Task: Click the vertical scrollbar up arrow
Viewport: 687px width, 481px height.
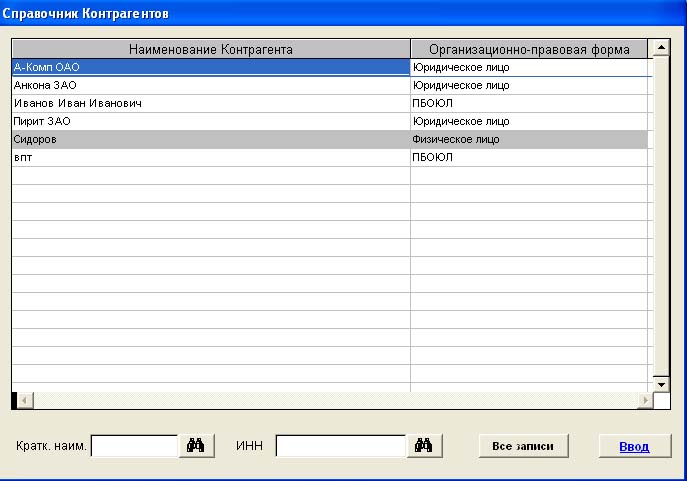Action: click(x=661, y=47)
